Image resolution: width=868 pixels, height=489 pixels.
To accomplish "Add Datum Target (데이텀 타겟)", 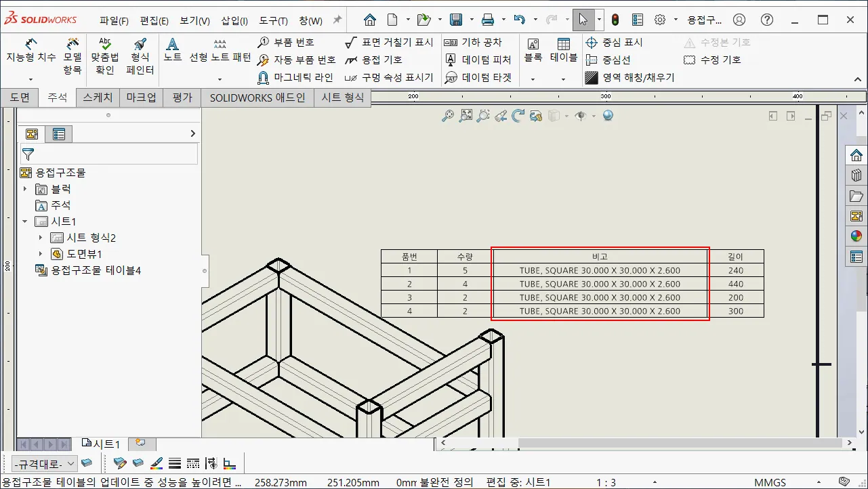I will [x=478, y=77].
